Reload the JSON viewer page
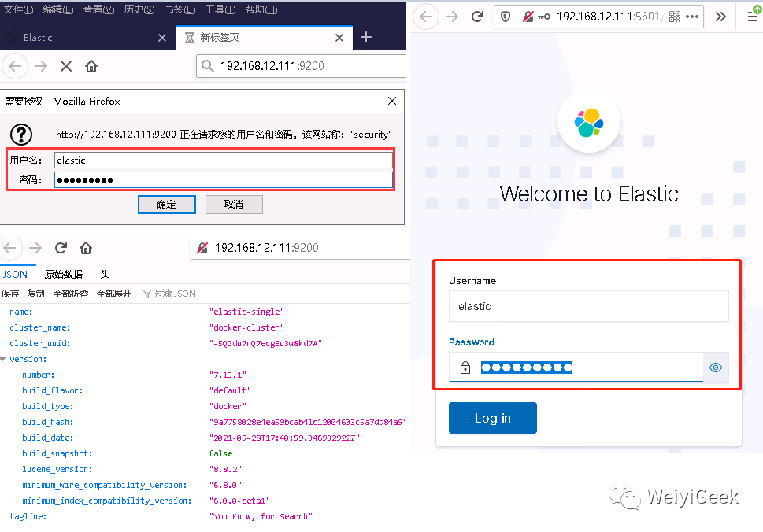Viewport: 763px width, 532px height. pos(61,248)
